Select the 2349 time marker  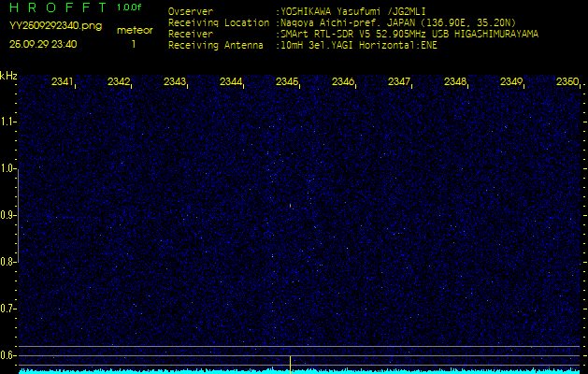510,82
